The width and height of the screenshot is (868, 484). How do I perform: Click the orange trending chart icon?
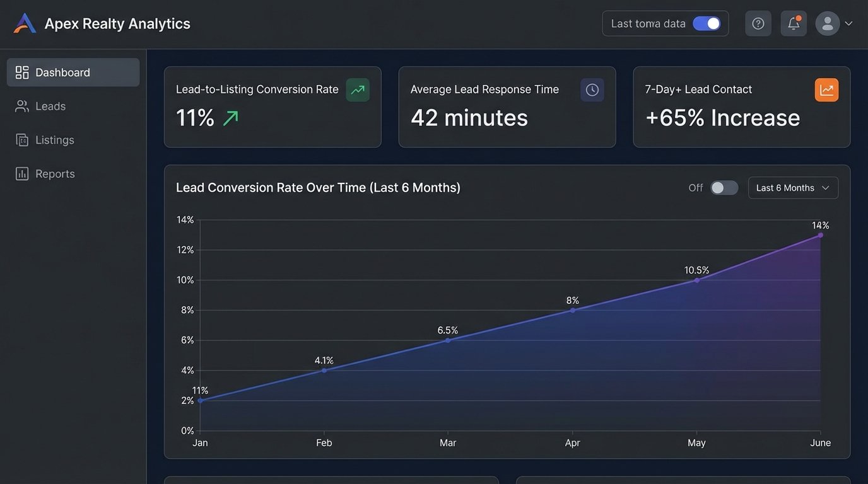(x=826, y=89)
